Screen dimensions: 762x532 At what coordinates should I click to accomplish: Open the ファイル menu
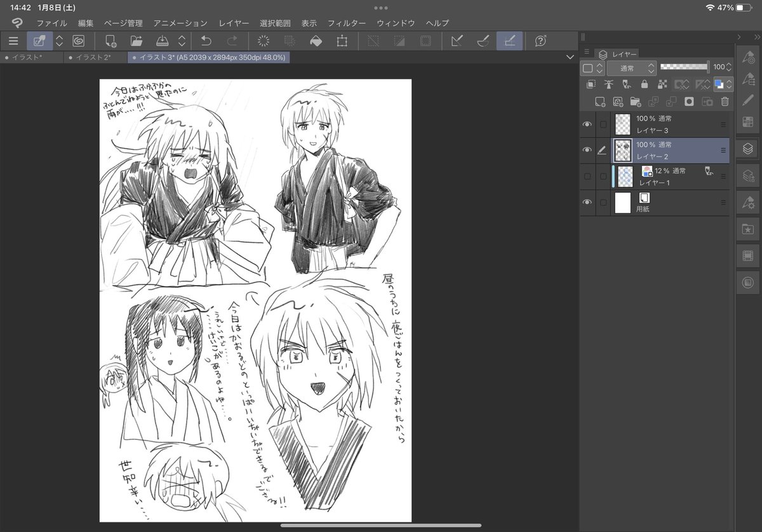click(x=51, y=23)
